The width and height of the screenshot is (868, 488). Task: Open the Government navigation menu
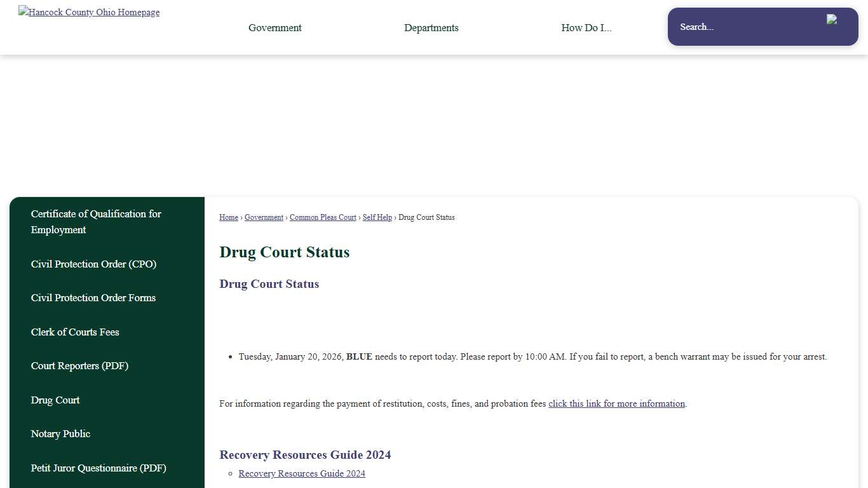[x=275, y=27]
